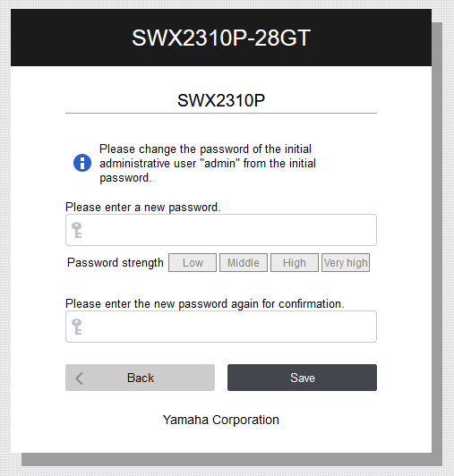Click the SWX2310P-28GT header title
This screenshot has height=476, width=454.
(221, 38)
